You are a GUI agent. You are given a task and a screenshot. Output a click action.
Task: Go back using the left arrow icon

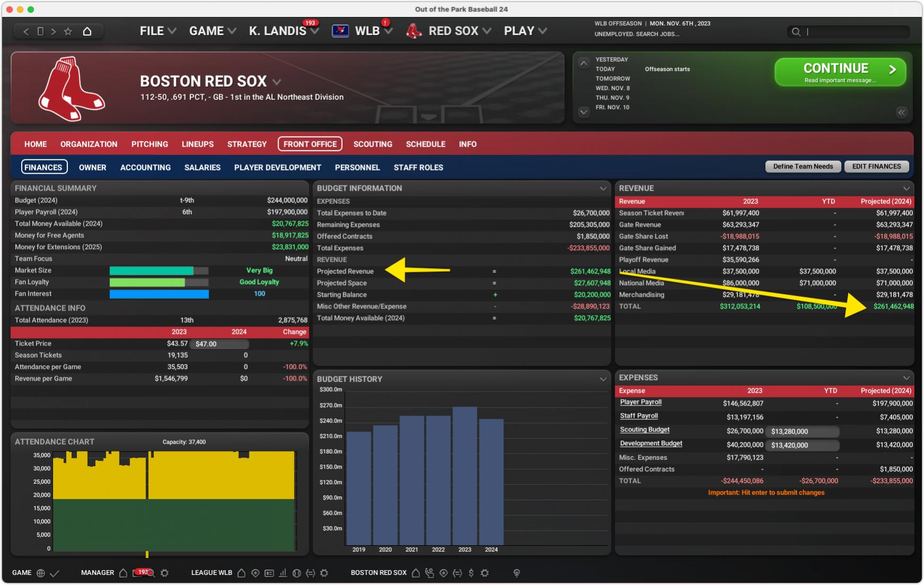click(26, 31)
